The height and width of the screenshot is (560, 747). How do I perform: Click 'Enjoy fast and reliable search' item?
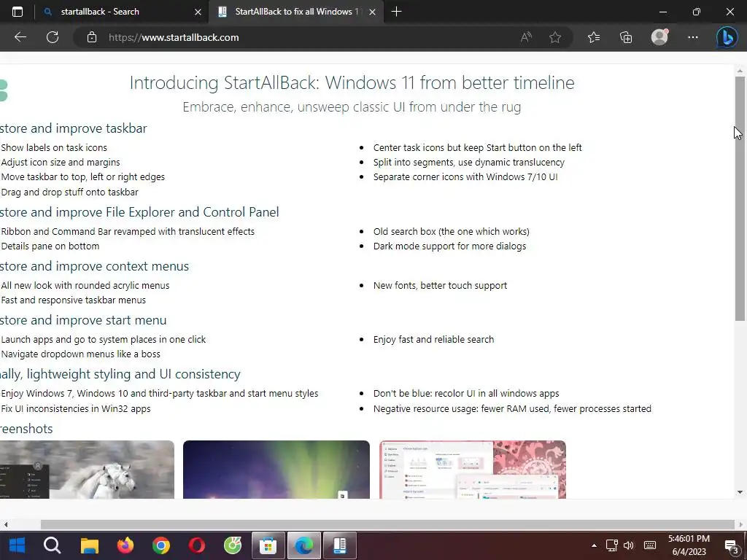[433, 340]
